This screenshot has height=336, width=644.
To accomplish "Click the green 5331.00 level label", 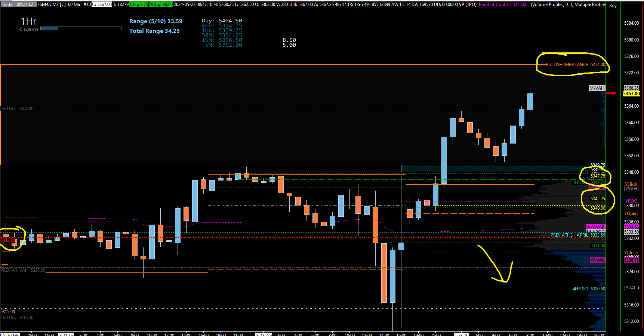I will pyautogui.click(x=598, y=246).
